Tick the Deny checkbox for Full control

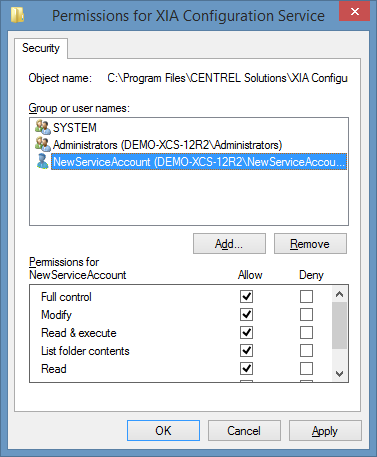point(306,296)
